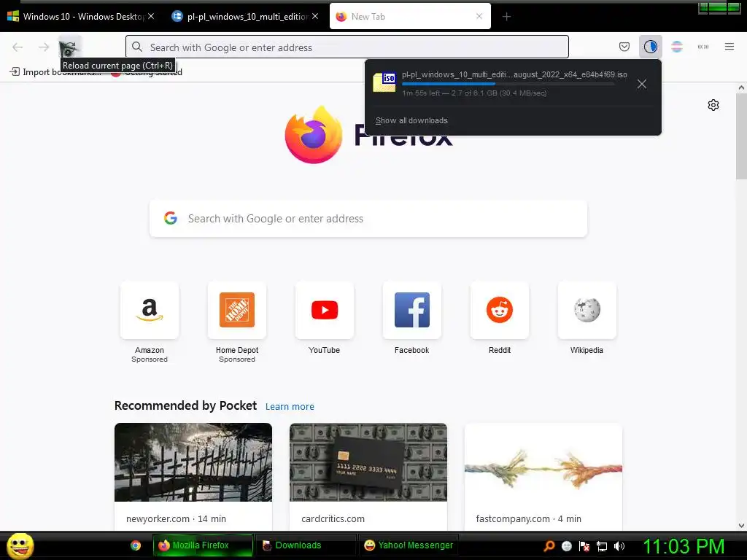
Task: Click the scrollbar down arrow
Action: pyautogui.click(x=741, y=526)
